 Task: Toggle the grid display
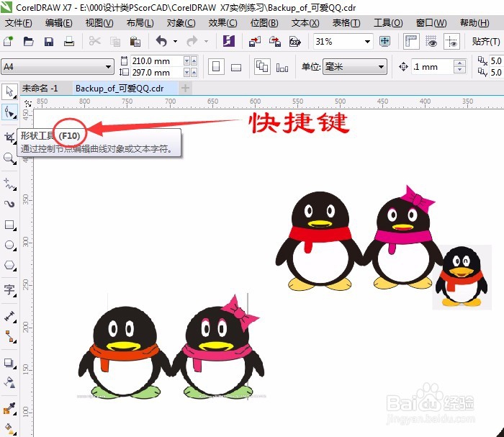coord(431,42)
